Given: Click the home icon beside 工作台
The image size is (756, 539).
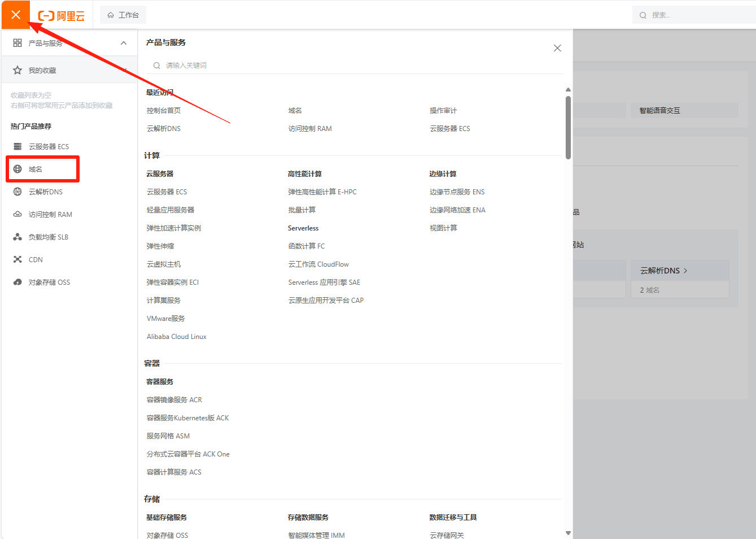Looking at the screenshot, I should [111, 15].
